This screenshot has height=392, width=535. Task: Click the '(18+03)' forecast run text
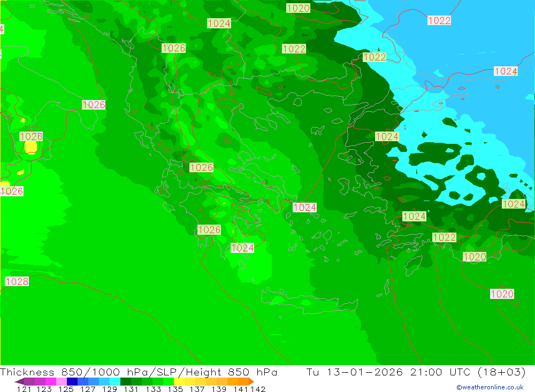(x=502, y=372)
